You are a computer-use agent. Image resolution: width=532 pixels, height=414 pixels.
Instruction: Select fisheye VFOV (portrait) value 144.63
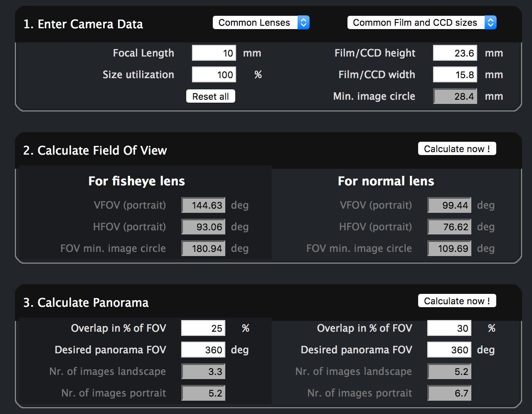coord(203,205)
